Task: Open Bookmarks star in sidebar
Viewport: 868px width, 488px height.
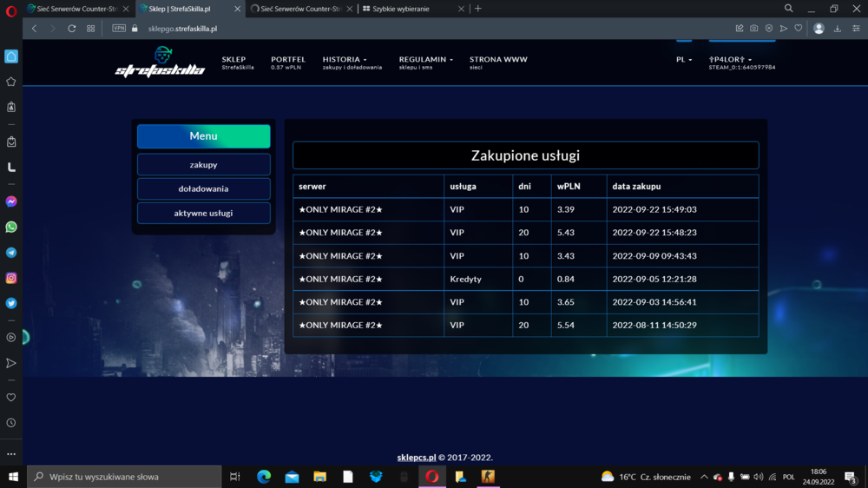Action: point(11,82)
